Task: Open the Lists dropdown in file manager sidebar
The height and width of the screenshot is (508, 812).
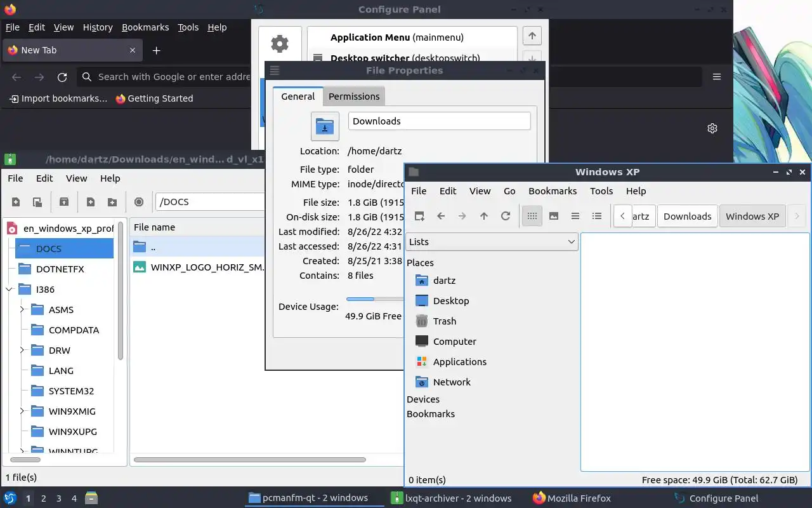Action: tap(492, 242)
